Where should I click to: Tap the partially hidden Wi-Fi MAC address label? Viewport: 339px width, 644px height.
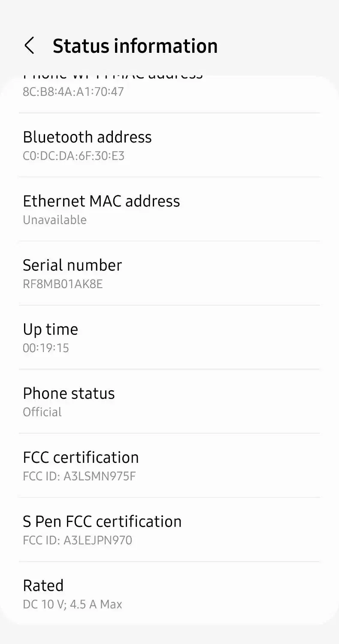click(112, 77)
